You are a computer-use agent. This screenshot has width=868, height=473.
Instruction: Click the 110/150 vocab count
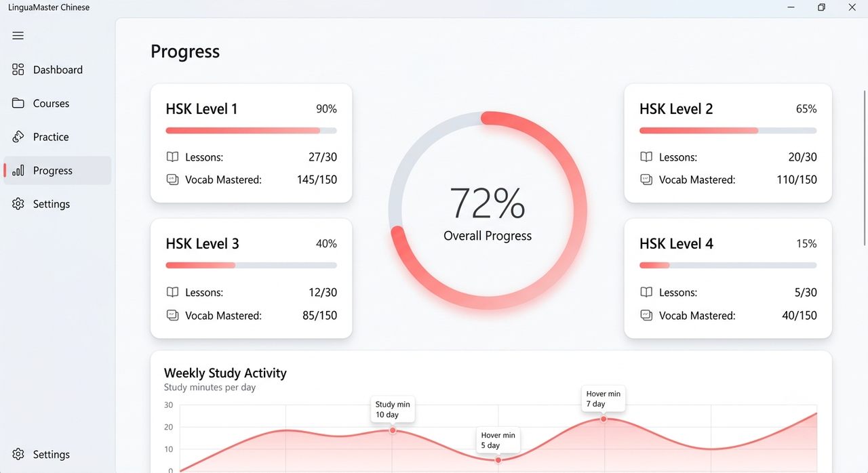coord(797,180)
